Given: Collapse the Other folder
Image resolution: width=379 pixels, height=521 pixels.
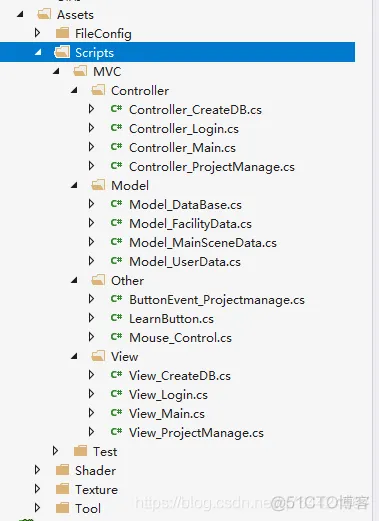Looking at the screenshot, I should (74, 280).
